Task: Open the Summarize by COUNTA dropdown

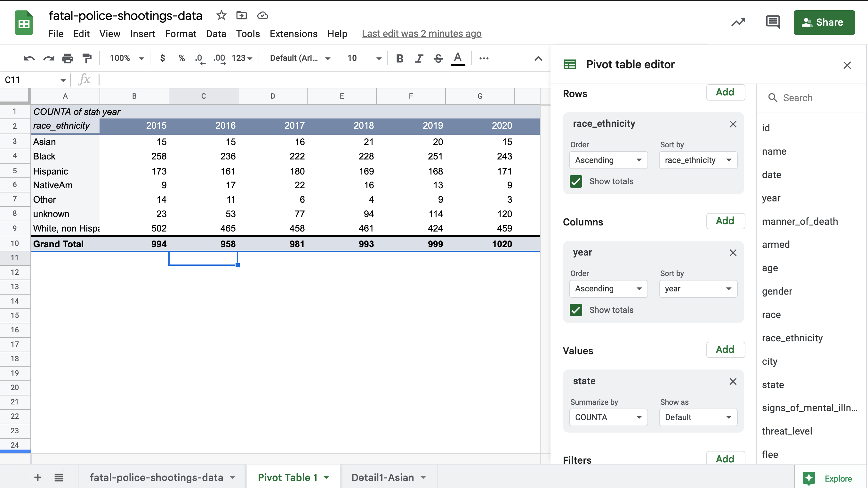Action: pyautogui.click(x=608, y=417)
